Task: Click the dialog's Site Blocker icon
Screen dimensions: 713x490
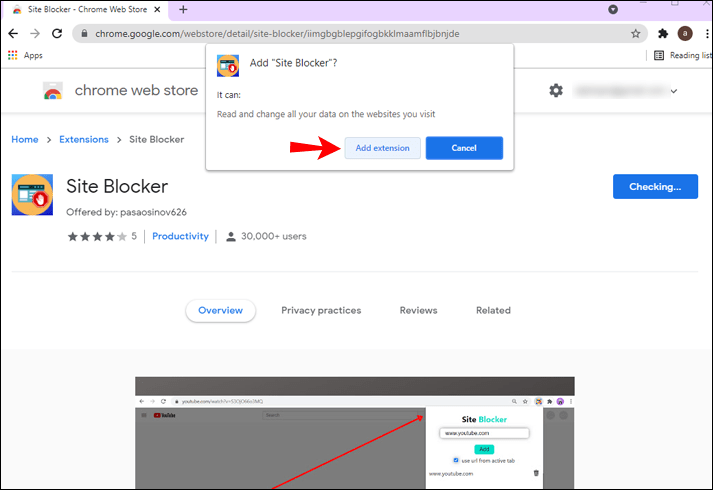Action: click(x=228, y=66)
